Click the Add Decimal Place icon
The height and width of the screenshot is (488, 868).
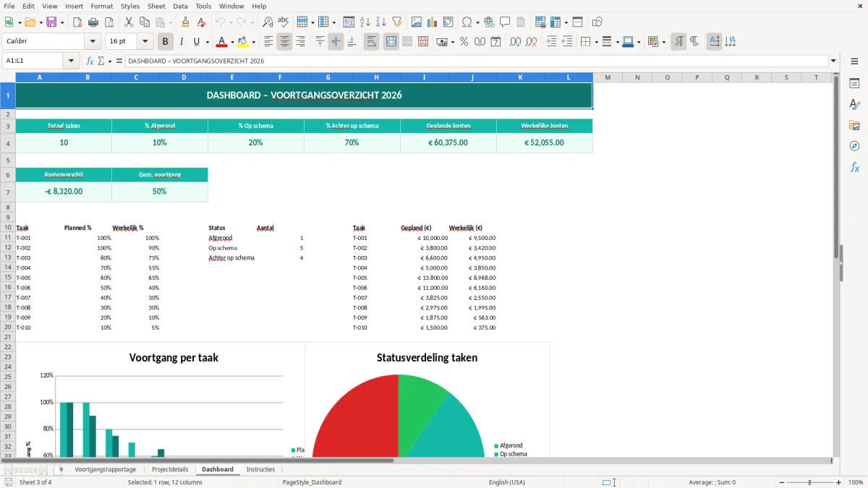pos(515,42)
